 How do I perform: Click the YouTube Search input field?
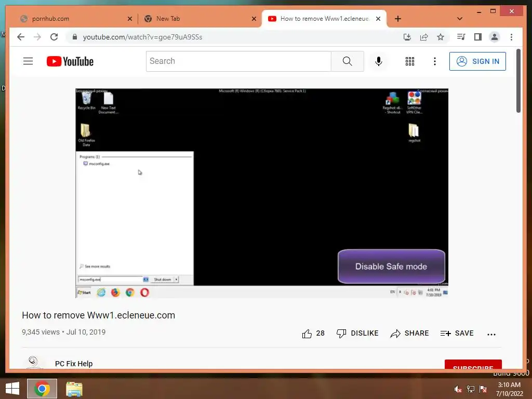(x=238, y=61)
